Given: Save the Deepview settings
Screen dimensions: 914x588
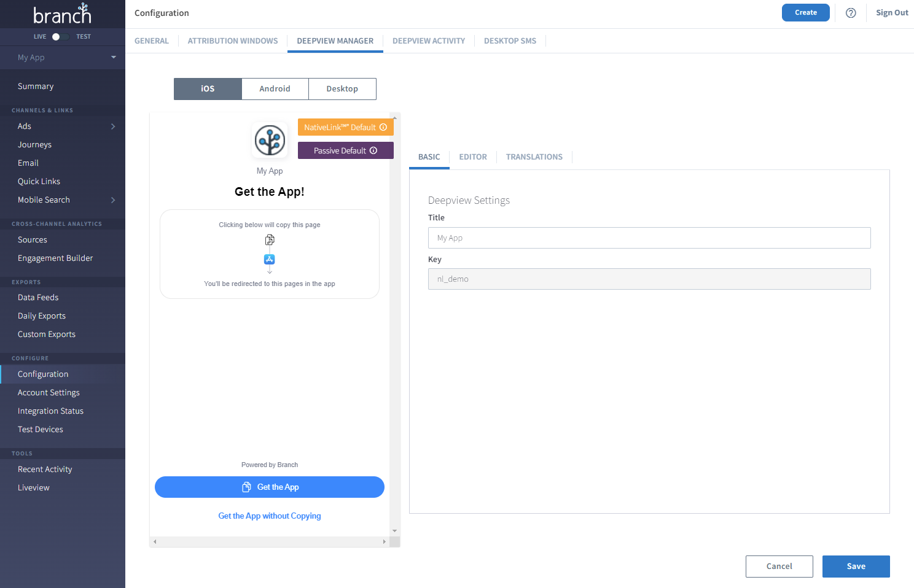Looking at the screenshot, I should pos(856,567).
